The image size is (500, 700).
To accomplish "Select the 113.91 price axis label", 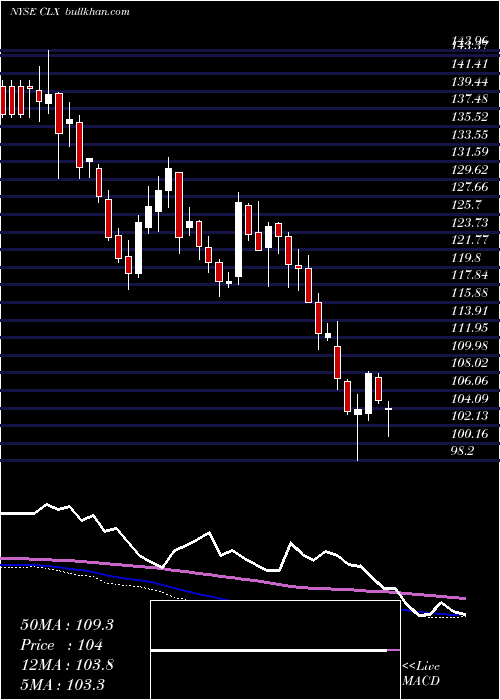I will click(469, 310).
